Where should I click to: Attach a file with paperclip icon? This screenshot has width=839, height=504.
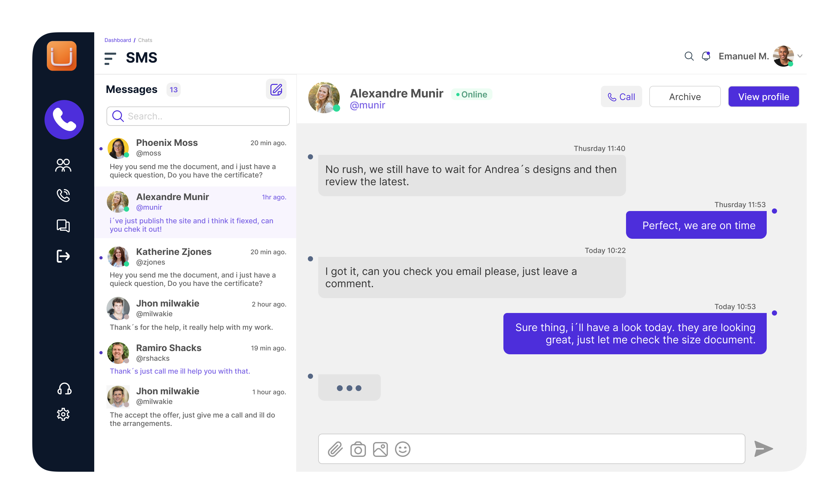[335, 449]
